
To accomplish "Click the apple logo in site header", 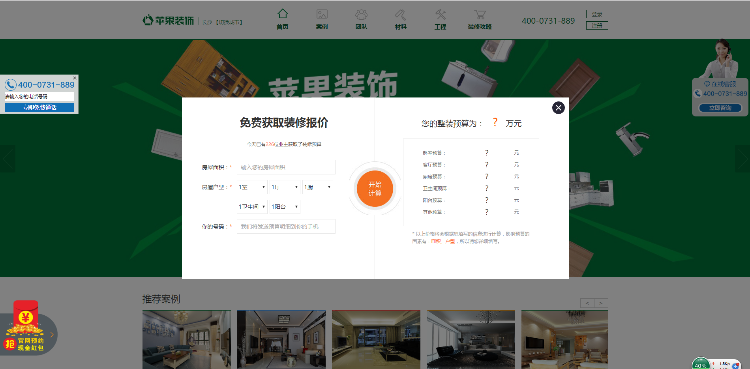I will click(147, 21).
